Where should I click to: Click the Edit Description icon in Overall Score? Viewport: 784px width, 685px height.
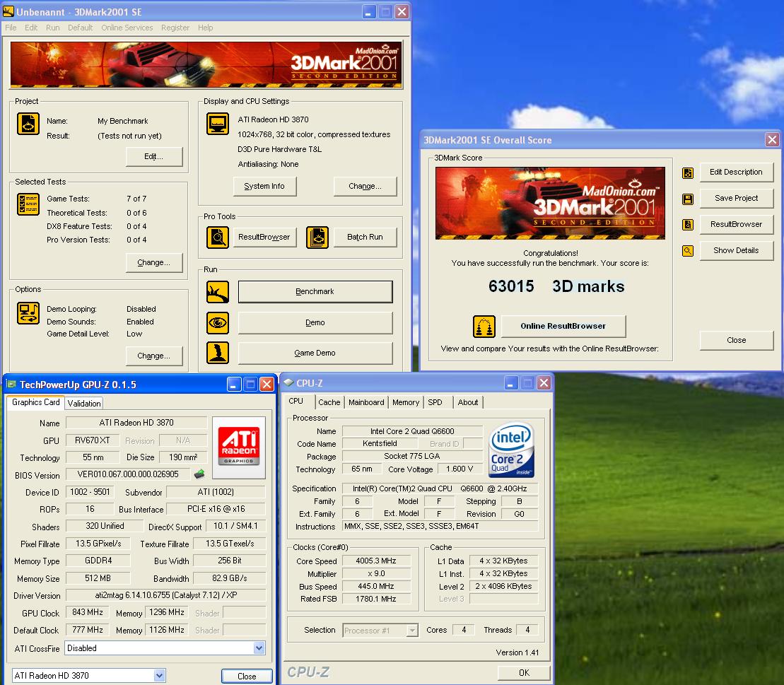tap(688, 173)
